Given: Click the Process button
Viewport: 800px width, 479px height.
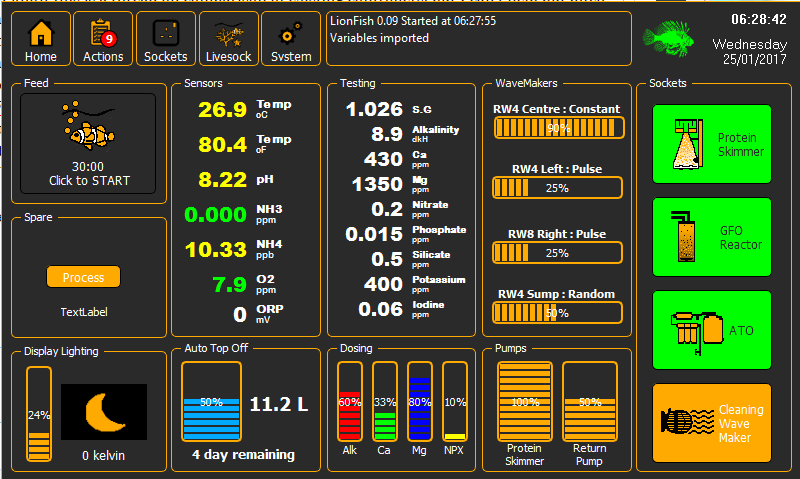Looking at the screenshot, I should tap(83, 277).
